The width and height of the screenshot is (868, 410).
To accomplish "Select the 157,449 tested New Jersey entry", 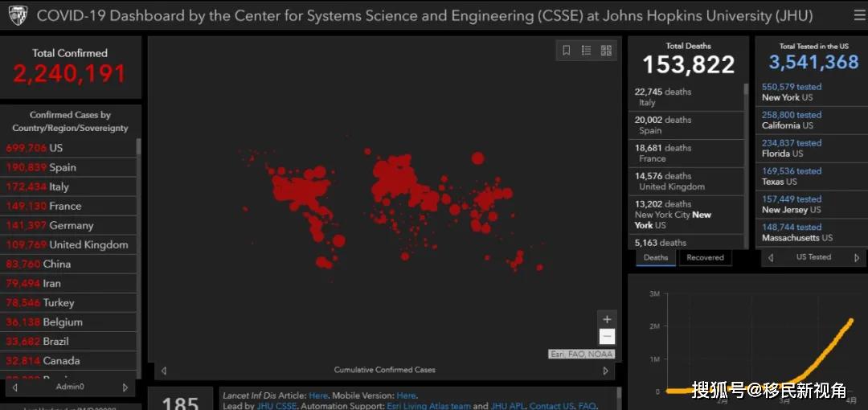I will tap(812, 204).
